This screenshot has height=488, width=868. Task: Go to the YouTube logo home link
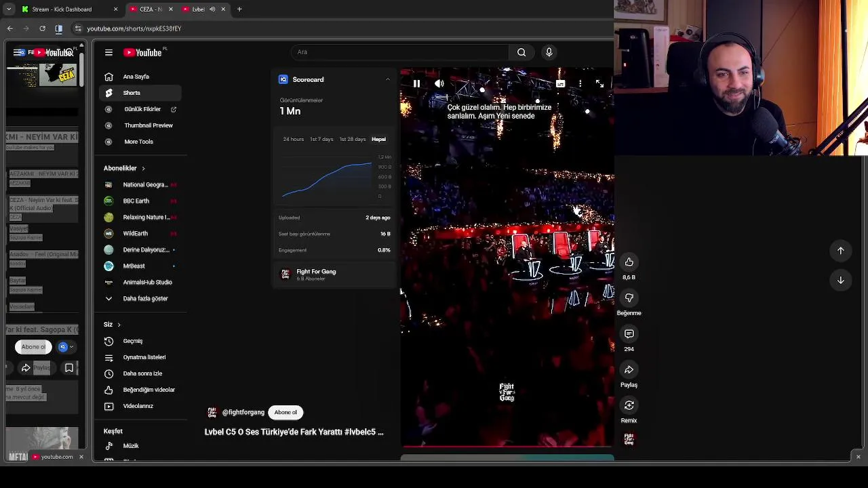coord(142,52)
